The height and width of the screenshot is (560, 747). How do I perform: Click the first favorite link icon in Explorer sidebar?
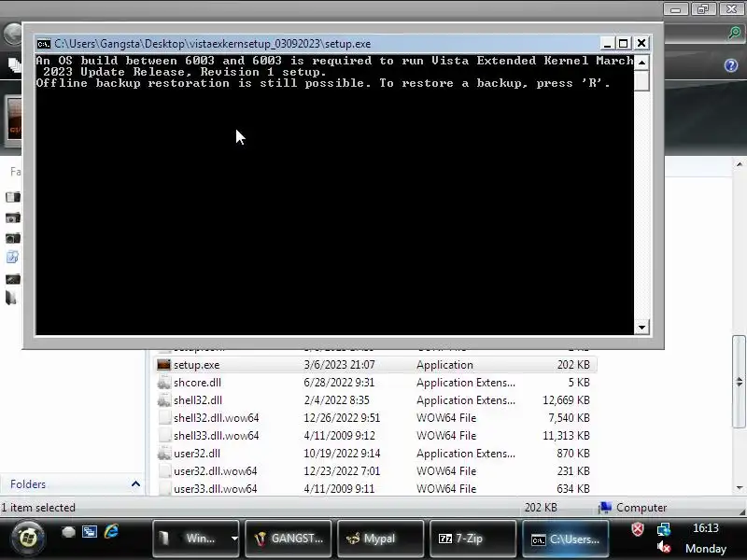pos(13,197)
